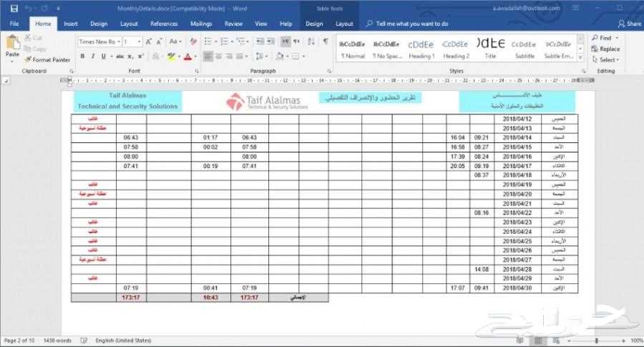
Task: Click the Replace button in Editing
Action: click(x=605, y=49)
